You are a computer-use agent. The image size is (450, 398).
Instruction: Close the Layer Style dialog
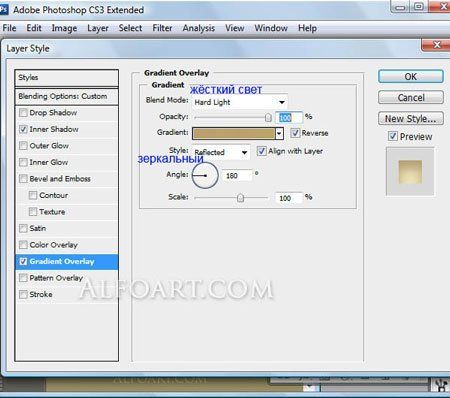coord(437,45)
